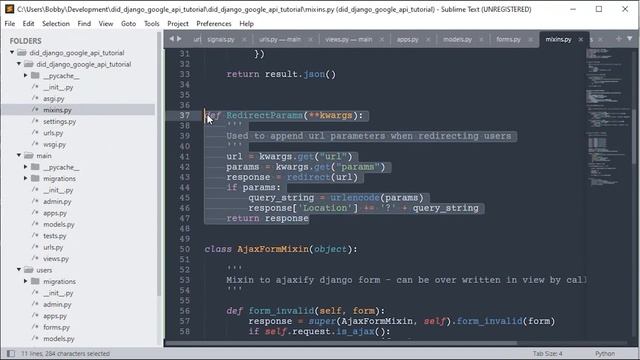
Task: Toggle the sidebar via the status bar icon
Action: pos(11,353)
